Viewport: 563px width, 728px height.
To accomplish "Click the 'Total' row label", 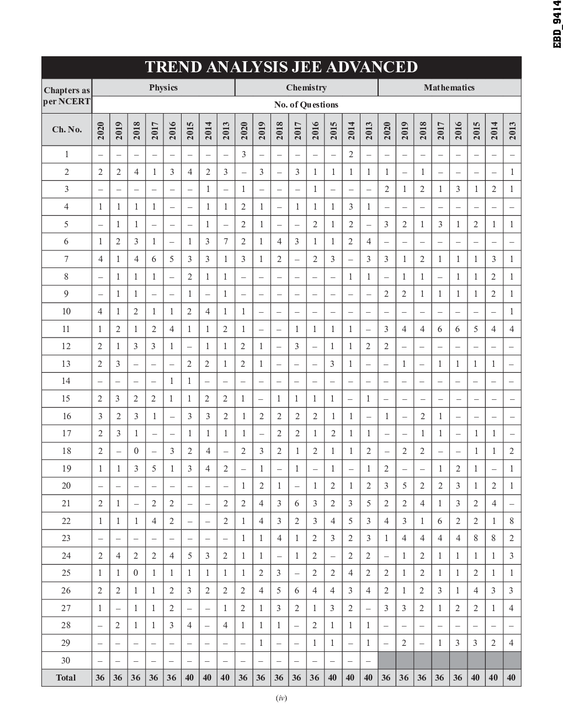I will click(x=67, y=678).
